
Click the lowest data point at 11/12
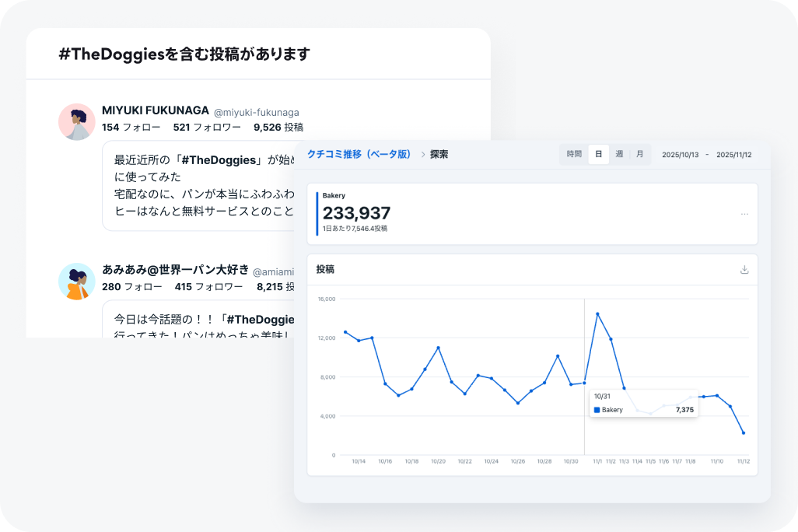coord(743,432)
